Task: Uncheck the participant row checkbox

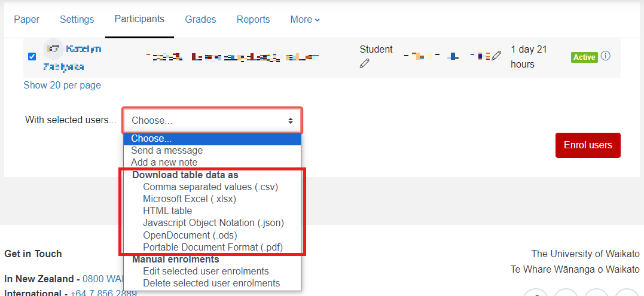Action: coord(32,57)
